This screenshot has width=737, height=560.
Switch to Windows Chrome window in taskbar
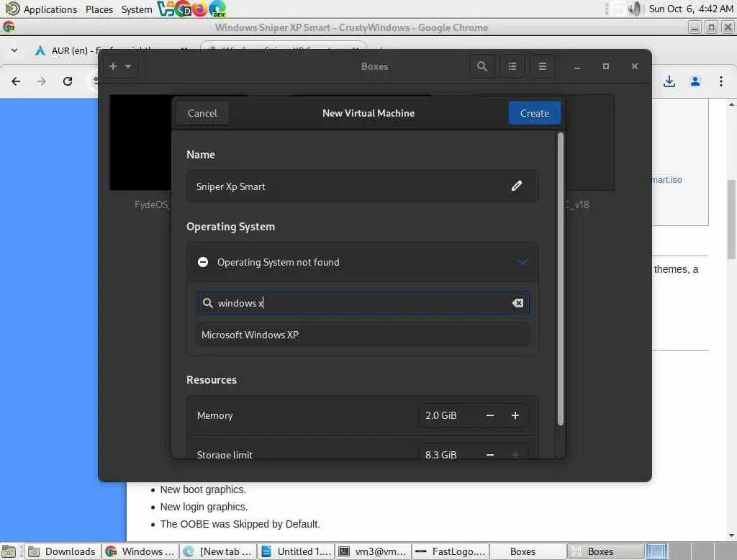point(140,551)
